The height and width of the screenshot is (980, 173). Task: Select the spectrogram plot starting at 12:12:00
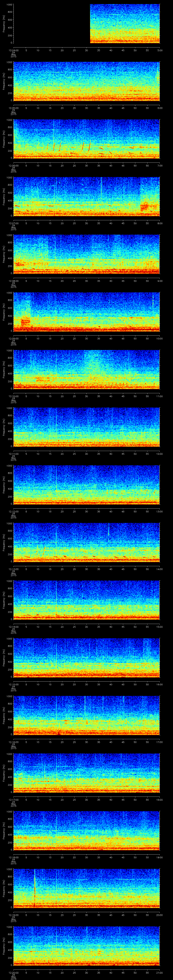pyautogui.click(x=87, y=485)
